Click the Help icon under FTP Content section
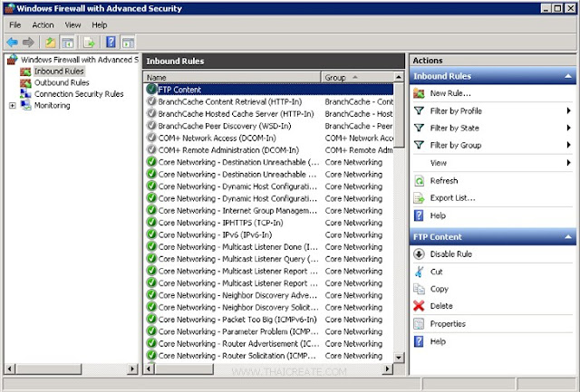The height and width of the screenshot is (392, 580). point(419,341)
